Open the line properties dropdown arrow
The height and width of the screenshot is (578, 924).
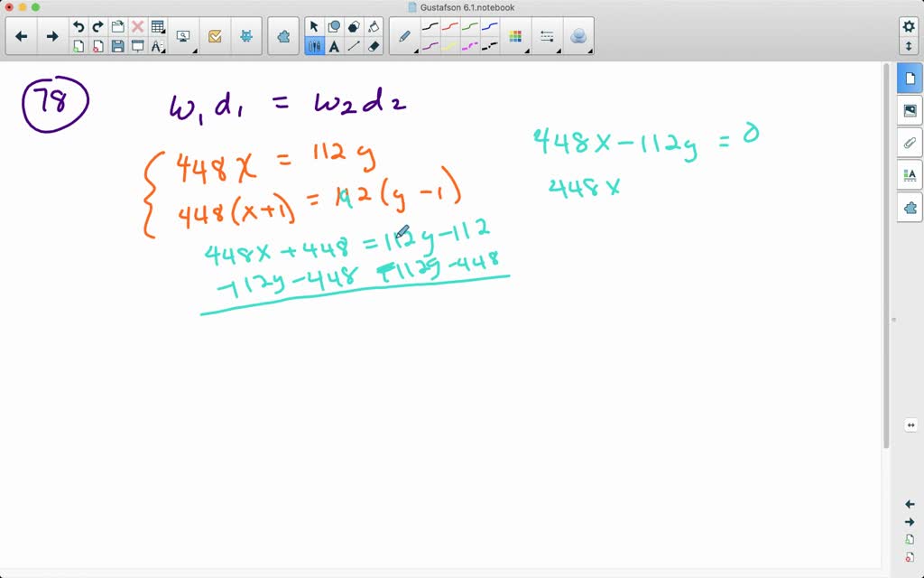pyautogui.click(x=558, y=52)
